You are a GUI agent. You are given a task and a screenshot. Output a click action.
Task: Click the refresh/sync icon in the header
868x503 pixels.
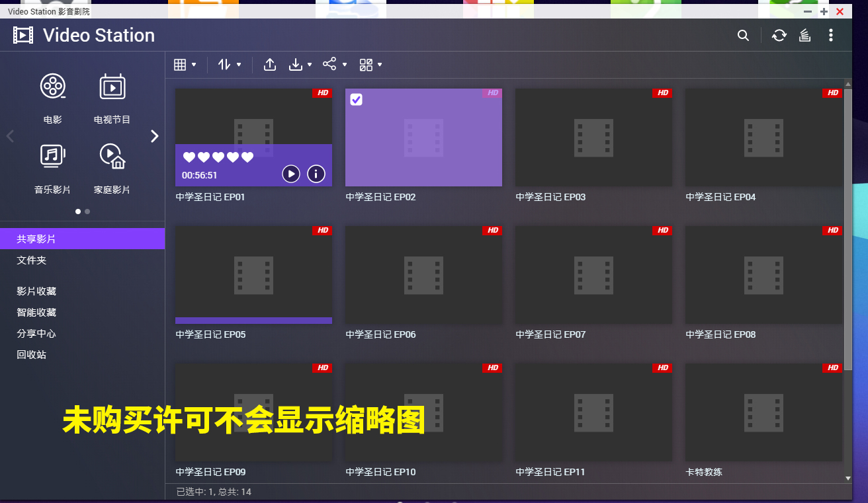tap(779, 35)
